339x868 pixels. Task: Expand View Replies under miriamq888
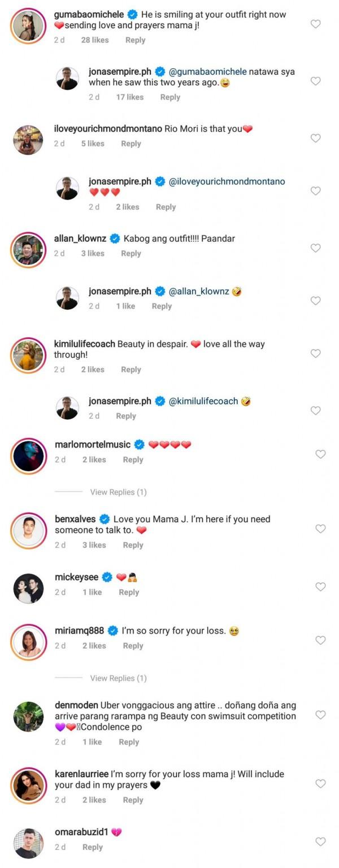[x=118, y=678]
